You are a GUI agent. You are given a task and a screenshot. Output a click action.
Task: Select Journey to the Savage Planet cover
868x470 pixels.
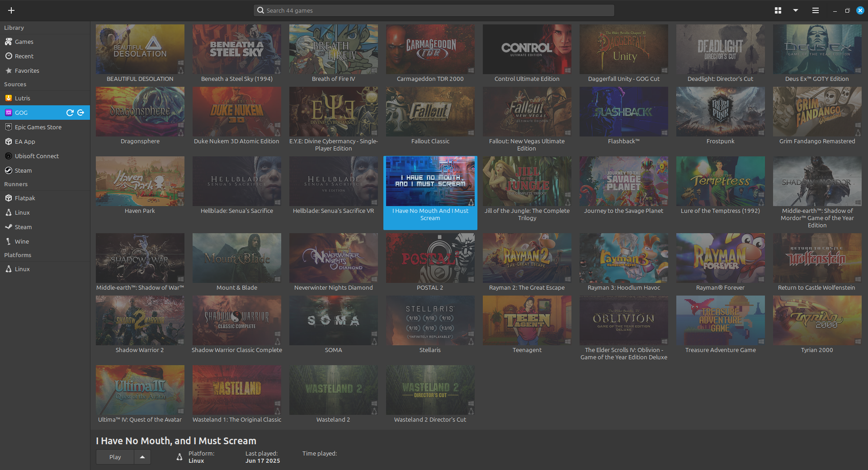click(x=624, y=181)
